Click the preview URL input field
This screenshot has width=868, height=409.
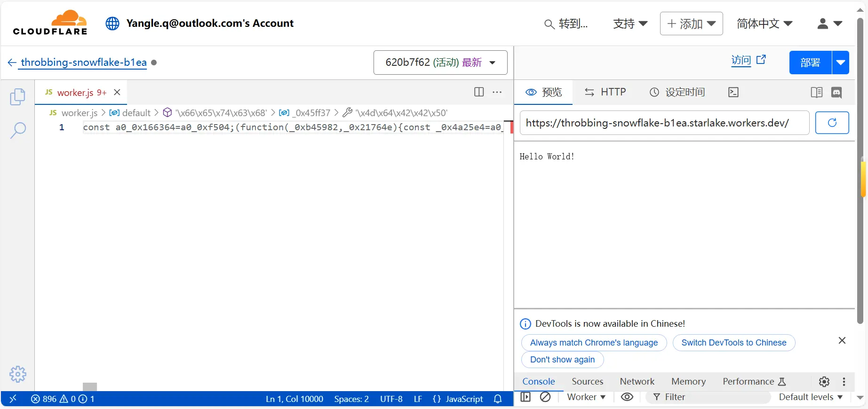click(664, 123)
